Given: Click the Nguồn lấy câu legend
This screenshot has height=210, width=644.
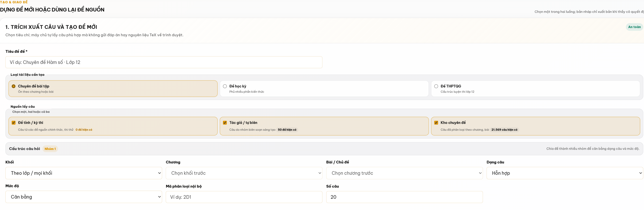Looking at the screenshot, I should coord(23,106).
